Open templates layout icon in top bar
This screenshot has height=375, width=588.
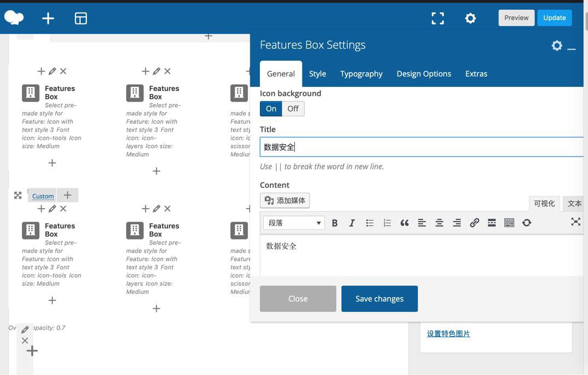pos(81,18)
